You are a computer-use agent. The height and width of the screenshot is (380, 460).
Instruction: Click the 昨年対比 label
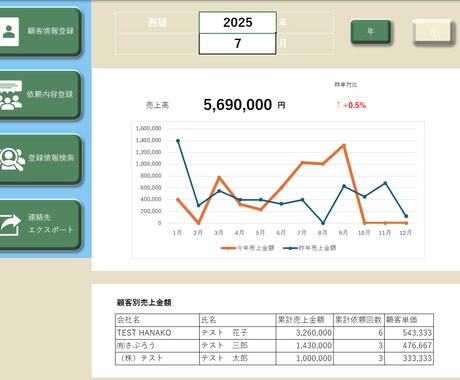(346, 85)
